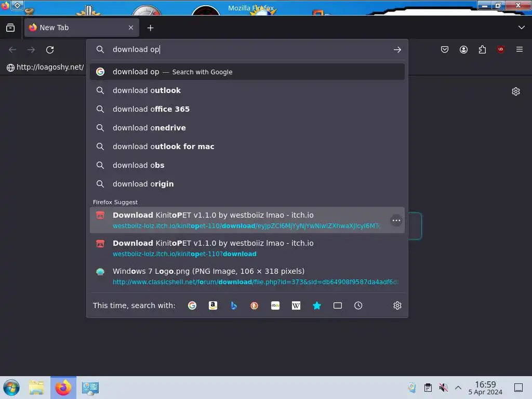
Task: Click the Firefox taskbar button
Action: point(63,388)
